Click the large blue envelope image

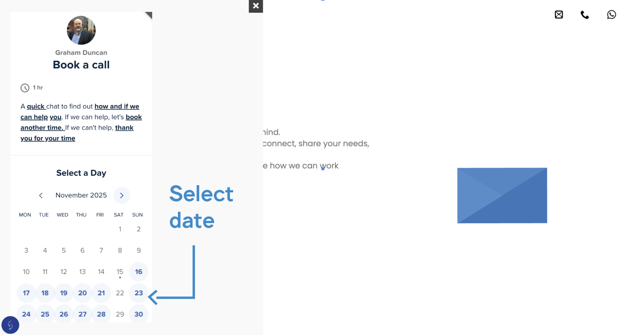pos(502,195)
